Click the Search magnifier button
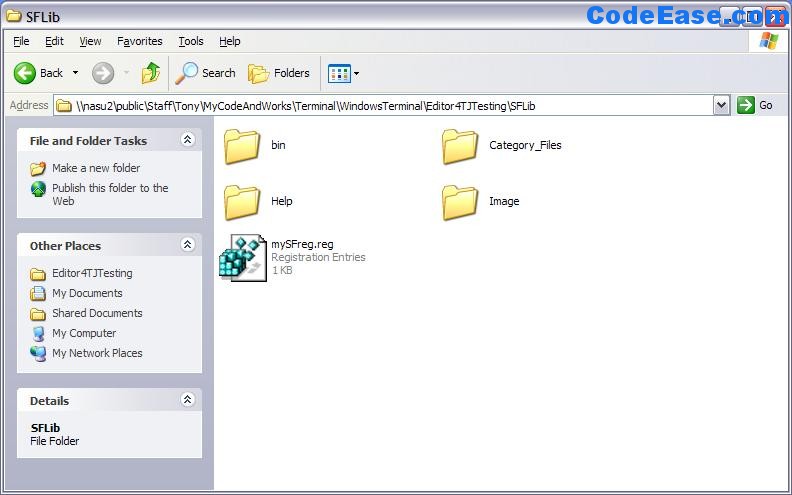 (206, 73)
